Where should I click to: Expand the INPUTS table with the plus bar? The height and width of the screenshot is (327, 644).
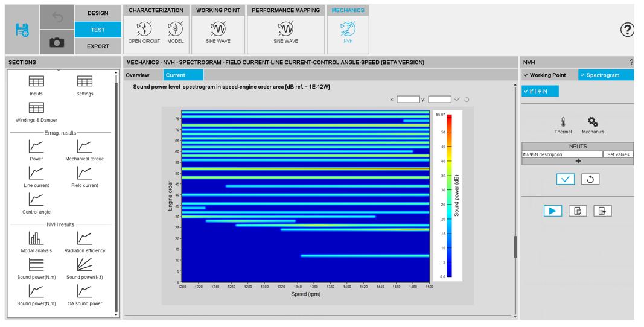(x=578, y=161)
